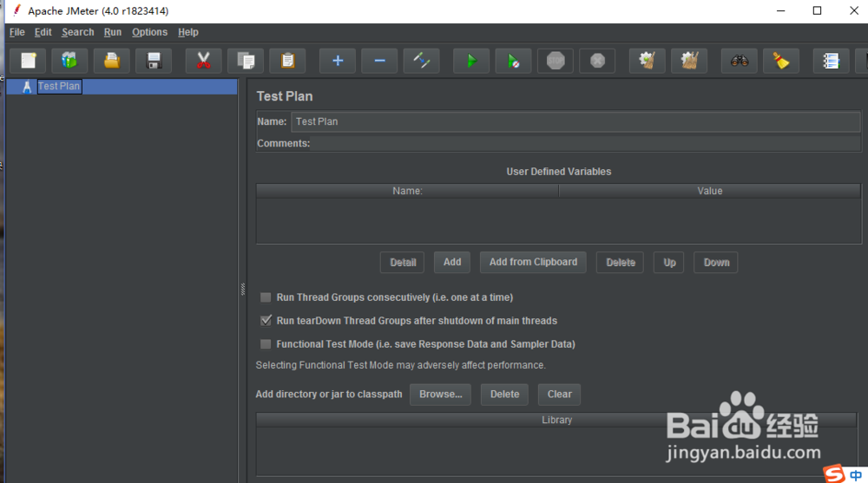The width and height of the screenshot is (868, 483).
Task: Click the Down button
Action: point(716,262)
